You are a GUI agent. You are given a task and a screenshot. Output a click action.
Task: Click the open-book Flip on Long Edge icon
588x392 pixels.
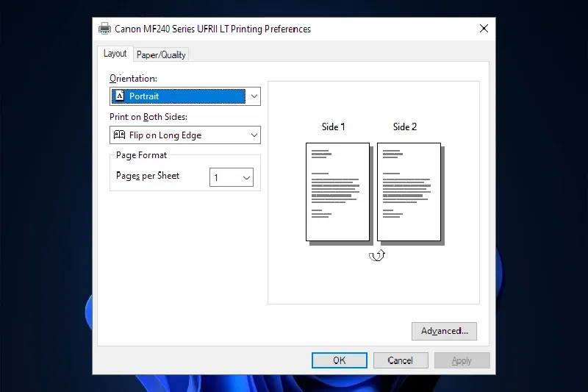(119, 135)
